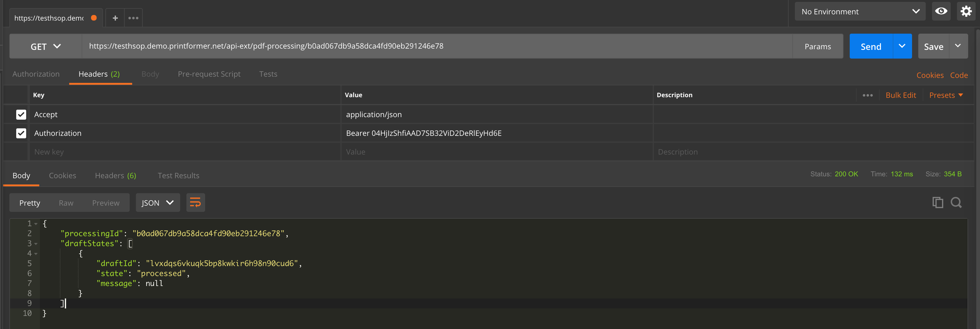Add a new request tab
Screen dimensions: 980x329
(x=115, y=18)
